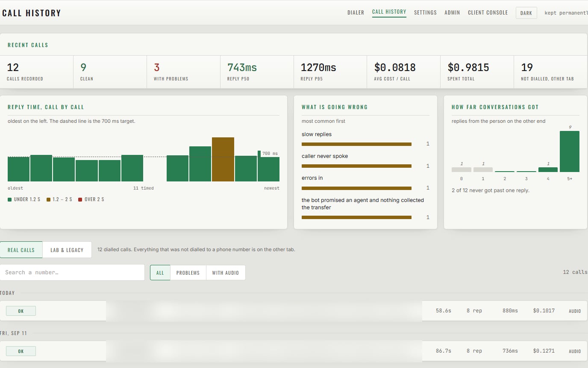This screenshot has height=368, width=588.
Task: Toggle the Dark theme button
Action: (x=526, y=13)
